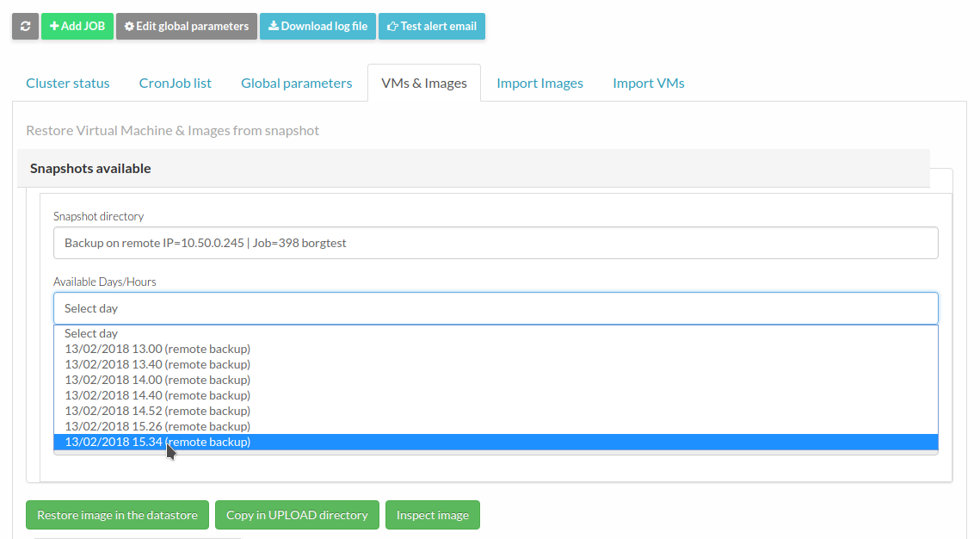Go to Global parameters tab
The width and height of the screenshot is (980, 539).
tap(296, 84)
